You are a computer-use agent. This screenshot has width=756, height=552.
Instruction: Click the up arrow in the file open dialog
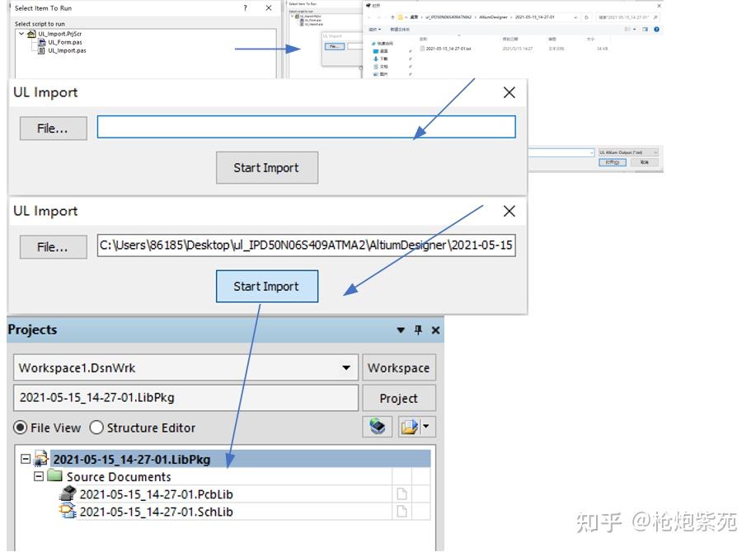coord(392,17)
